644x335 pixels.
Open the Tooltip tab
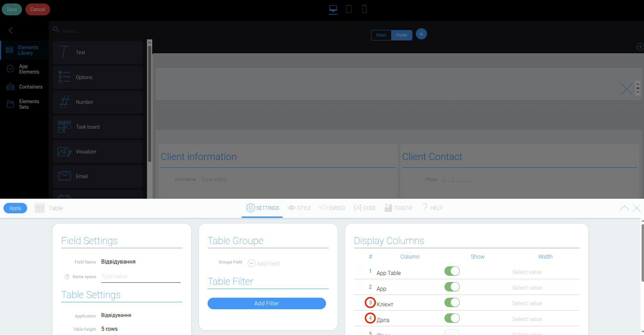pyautogui.click(x=398, y=208)
